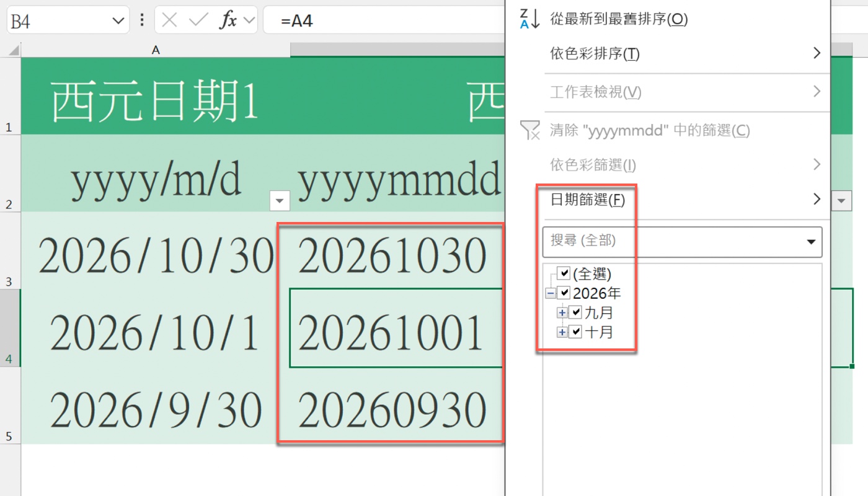Expand the 十月 tree node
Viewport: 868px width, 496px height.
tap(562, 332)
